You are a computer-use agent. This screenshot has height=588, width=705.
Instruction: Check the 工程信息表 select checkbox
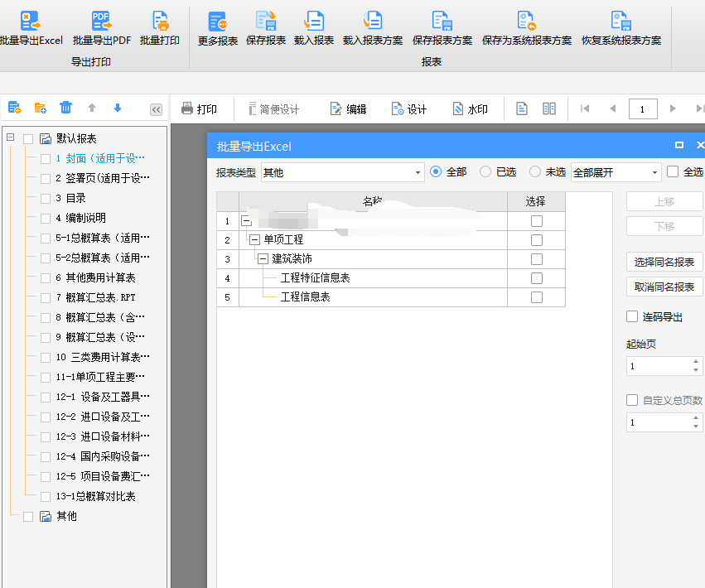point(536,297)
